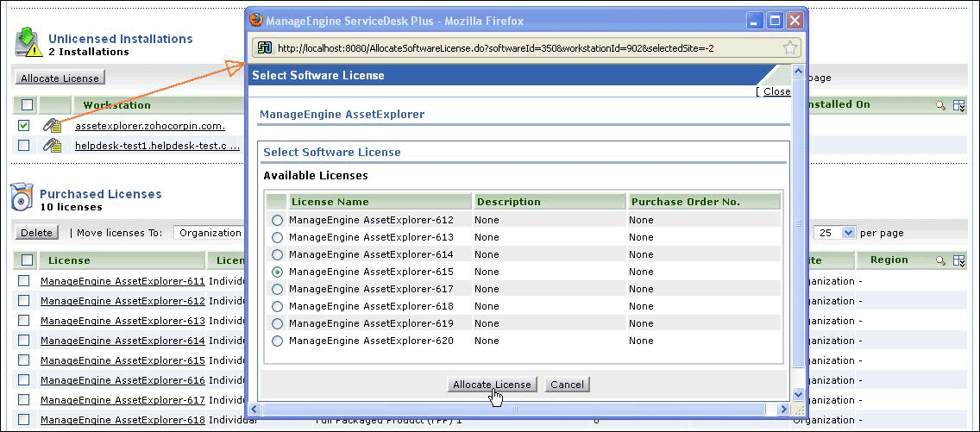Tick the checkbox for ManageEngine AssetExplorer-611
The height and width of the screenshot is (432, 980).
[24, 281]
